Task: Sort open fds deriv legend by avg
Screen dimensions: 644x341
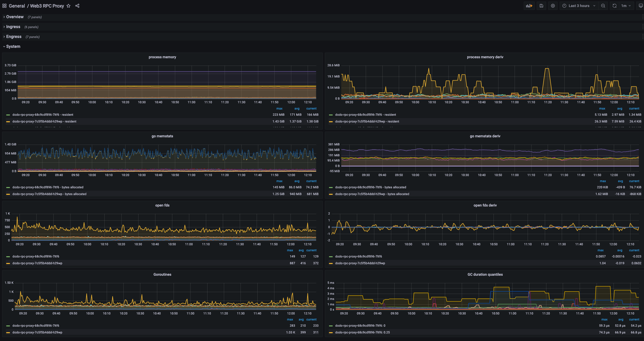Action: click(620, 250)
